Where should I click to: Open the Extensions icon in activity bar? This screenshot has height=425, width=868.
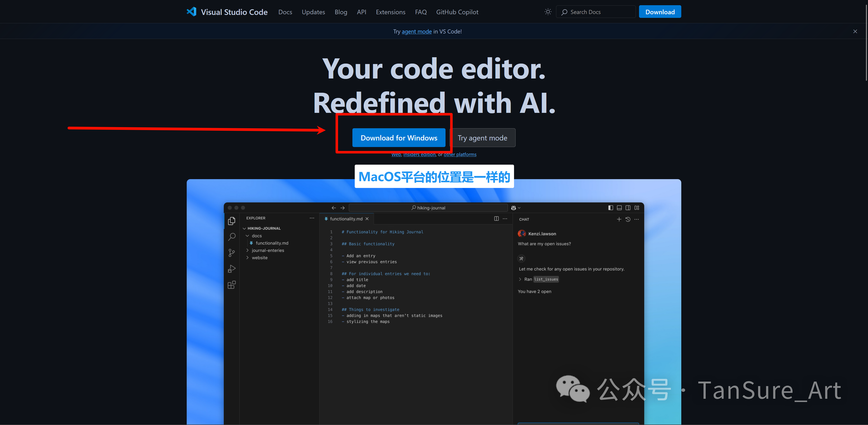tap(231, 285)
